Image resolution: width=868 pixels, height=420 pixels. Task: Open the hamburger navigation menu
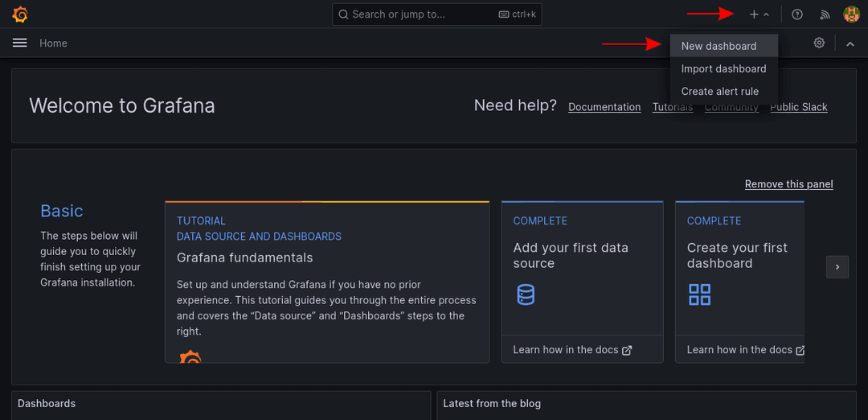point(20,43)
